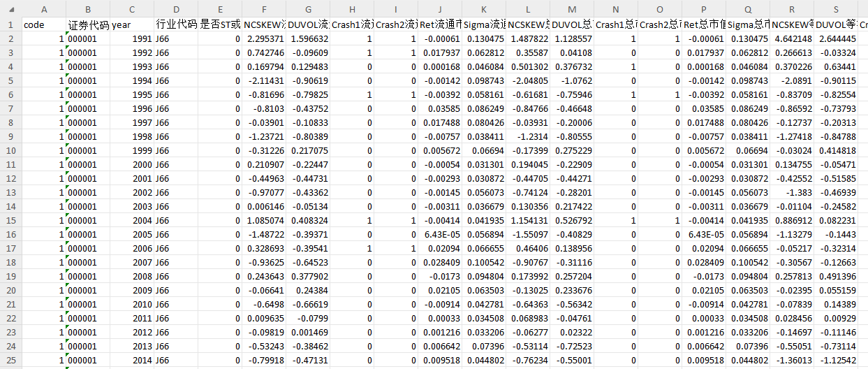Click 6.43E-05 cell in column J
Viewport: 868px width, 369px height.
[x=440, y=234]
